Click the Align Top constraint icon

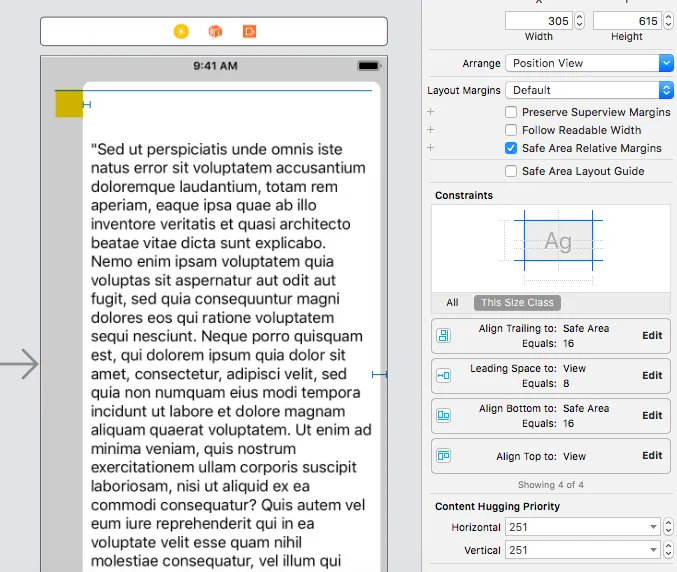[443, 456]
